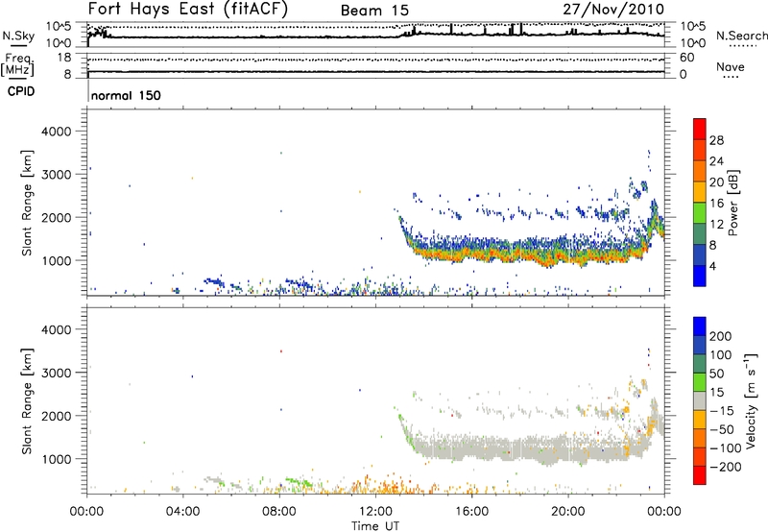Click the '-50' Velocity colorbar value

722,429
